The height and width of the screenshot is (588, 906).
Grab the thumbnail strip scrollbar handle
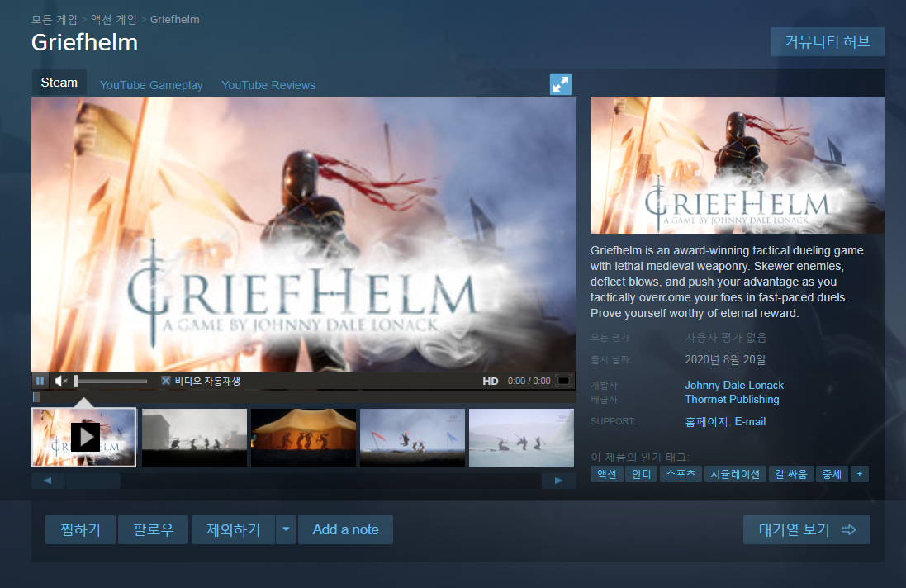tap(93, 481)
